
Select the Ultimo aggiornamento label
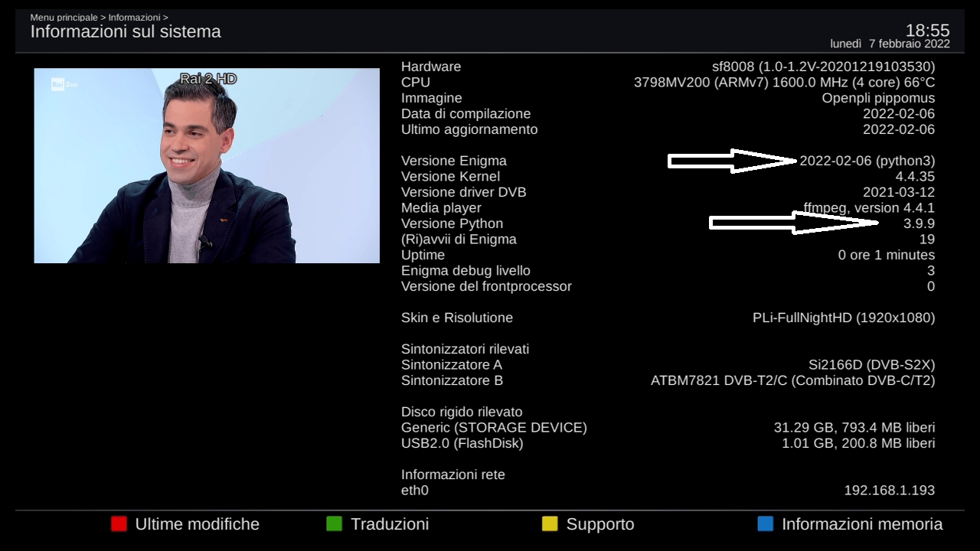click(x=469, y=129)
